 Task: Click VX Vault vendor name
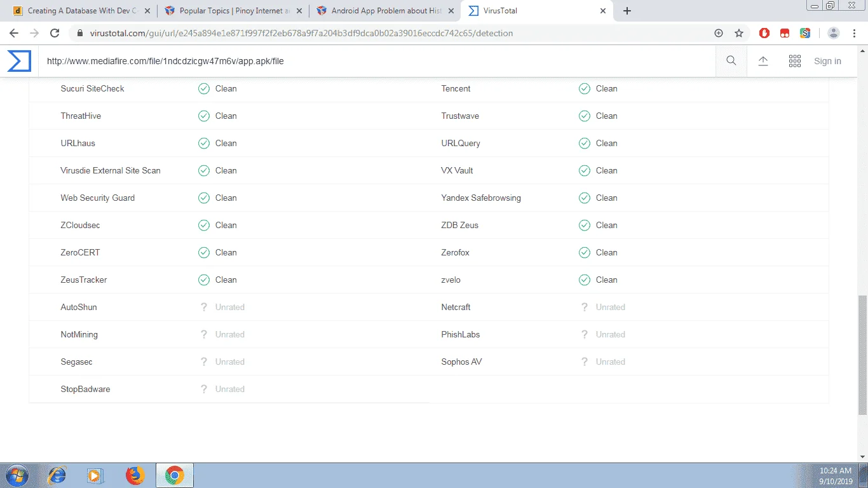pyautogui.click(x=457, y=170)
